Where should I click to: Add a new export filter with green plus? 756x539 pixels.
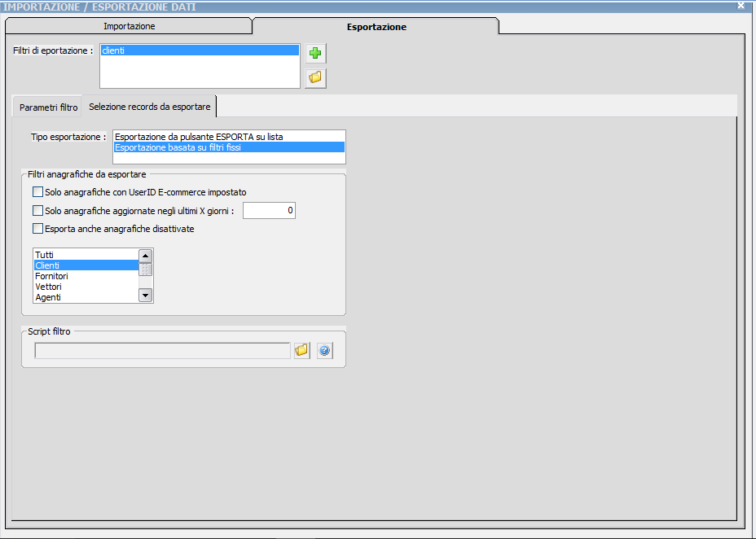316,53
